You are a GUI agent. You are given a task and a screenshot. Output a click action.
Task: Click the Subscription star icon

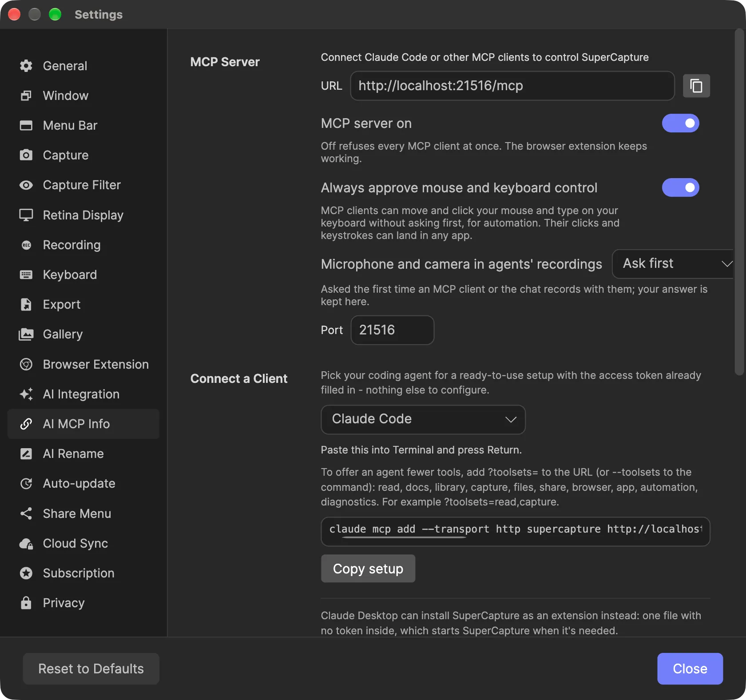(26, 573)
